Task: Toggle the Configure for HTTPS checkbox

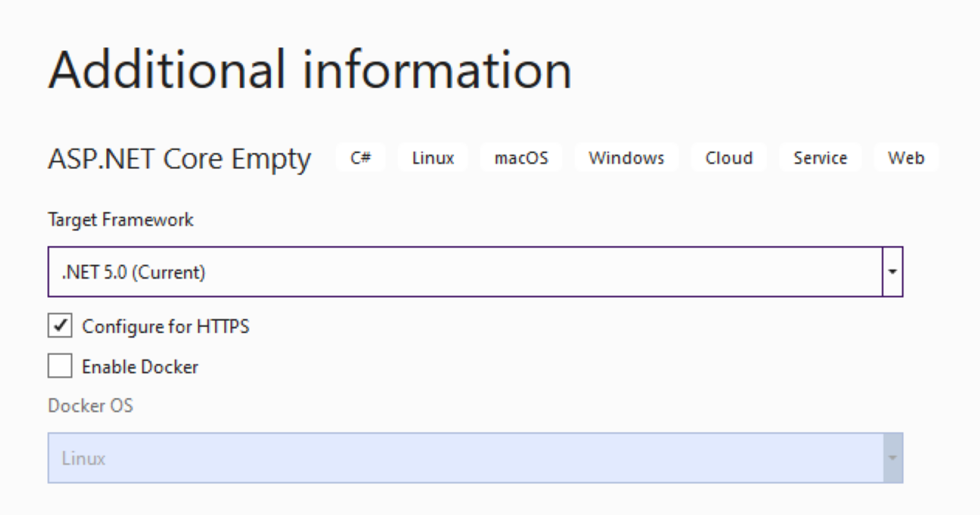Action: tap(60, 325)
